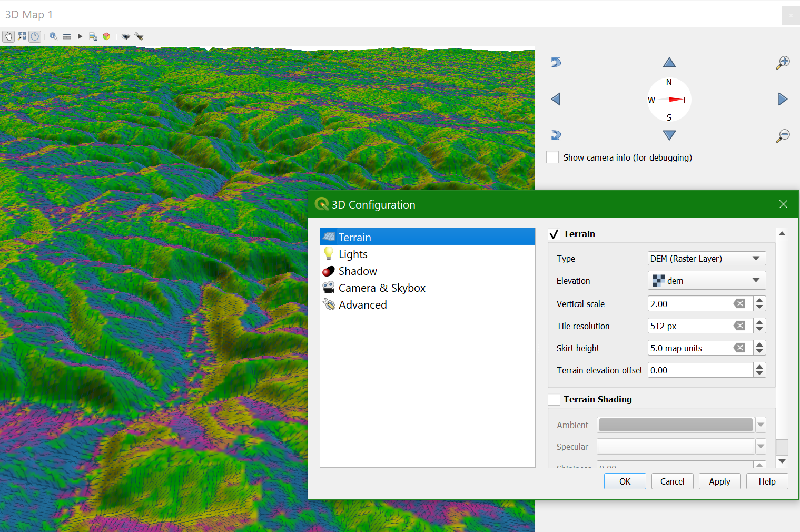Decrease Skirt height with down arrow

pyautogui.click(x=759, y=351)
